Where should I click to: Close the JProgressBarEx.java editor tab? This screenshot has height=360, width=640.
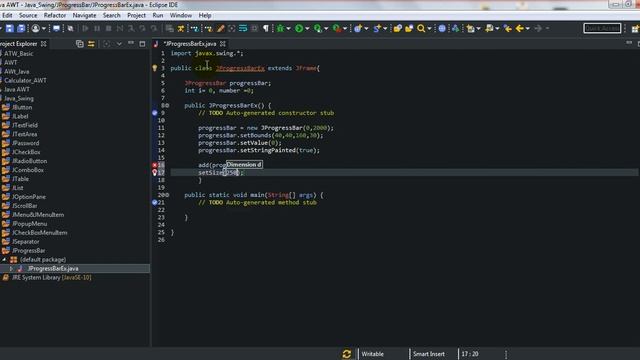click(x=222, y=44)
